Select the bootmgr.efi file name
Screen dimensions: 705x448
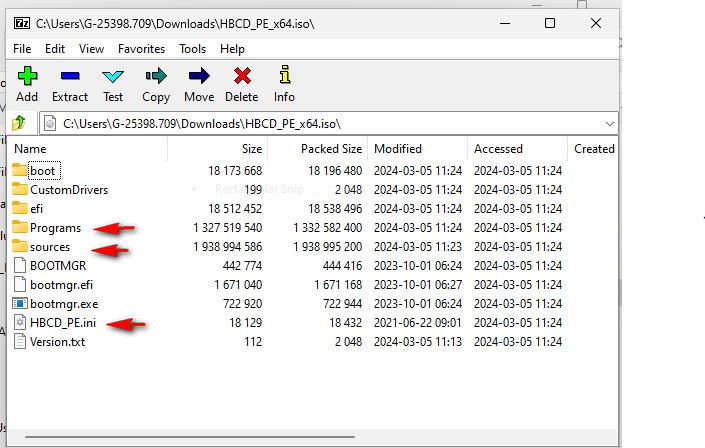click(x=62, y=285)
